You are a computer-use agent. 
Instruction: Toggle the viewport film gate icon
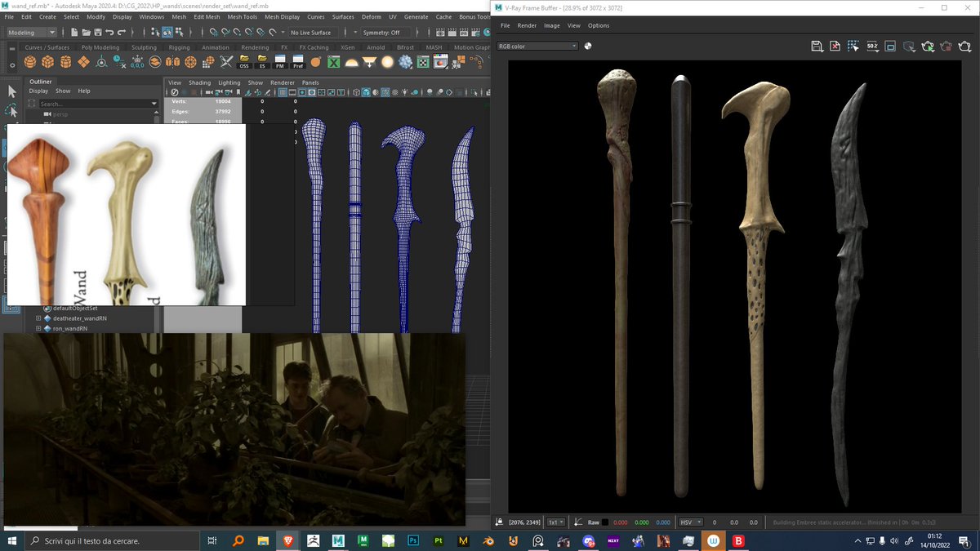(292, 93)
